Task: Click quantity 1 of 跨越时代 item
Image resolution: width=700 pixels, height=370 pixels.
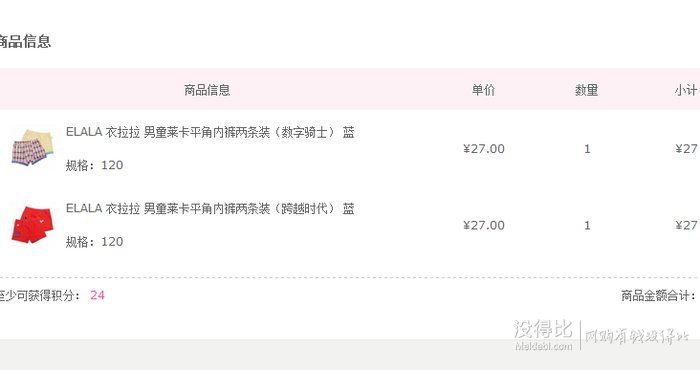Action: (x=587, y=225)
